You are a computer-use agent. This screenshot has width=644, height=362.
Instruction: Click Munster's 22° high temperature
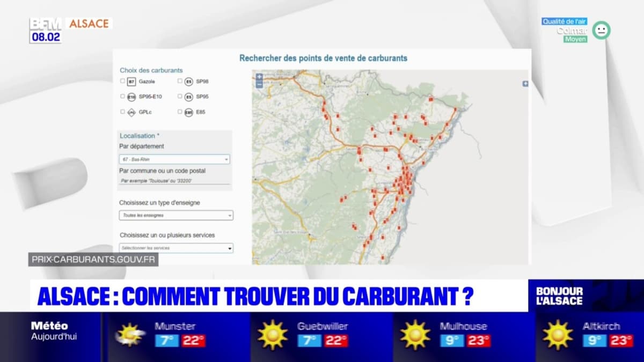(x=193, y=341)
